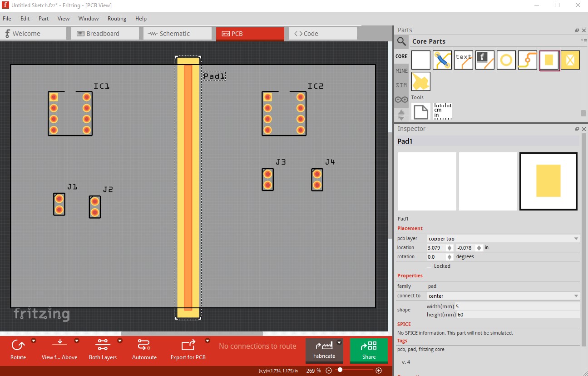Image resolution: width=588 pixels, height=376 pixels.
Task: Select the ruler tool with cm/in marks
Action: pos(442,111)
